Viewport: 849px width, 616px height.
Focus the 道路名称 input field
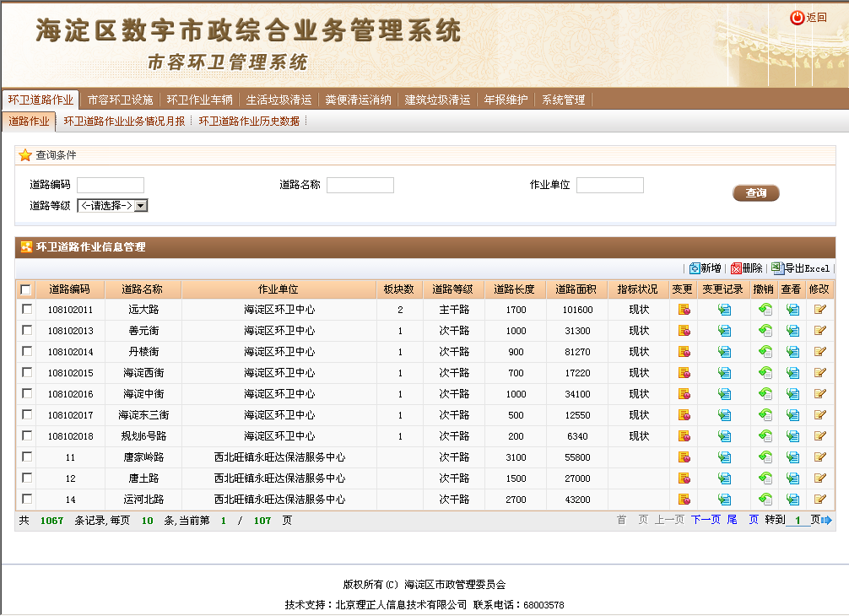click(360, 185)
